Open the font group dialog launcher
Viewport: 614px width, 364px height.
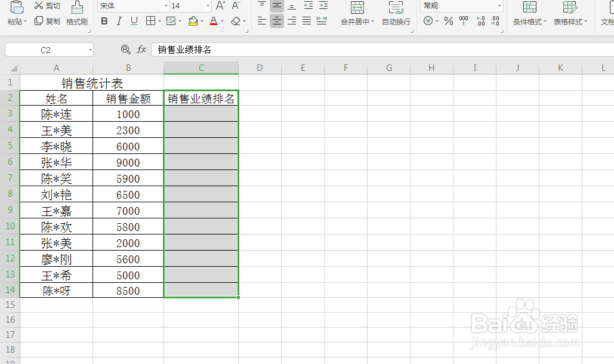point(246,31)
